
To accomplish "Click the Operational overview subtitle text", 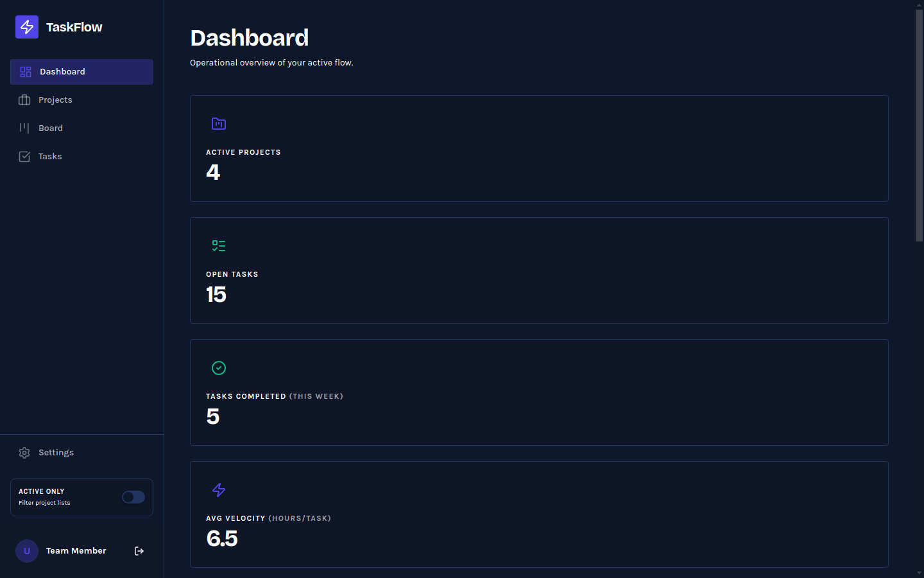I will [x=271, y=63].
